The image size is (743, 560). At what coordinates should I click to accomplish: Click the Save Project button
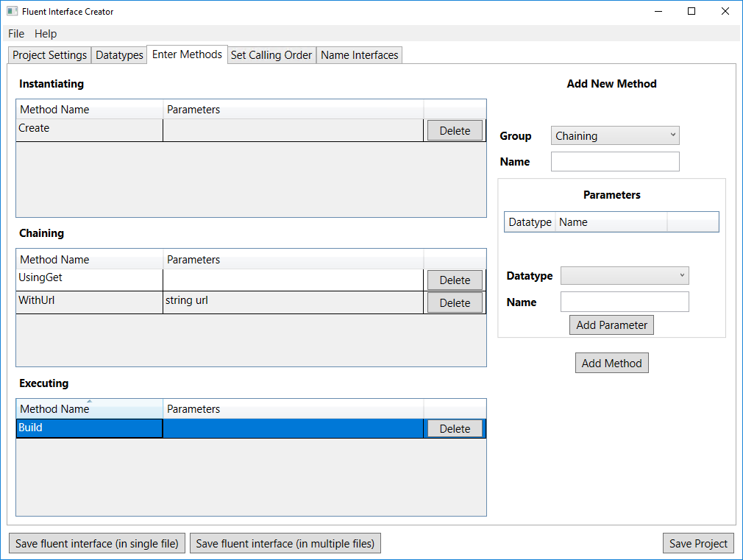click(698, 543)
